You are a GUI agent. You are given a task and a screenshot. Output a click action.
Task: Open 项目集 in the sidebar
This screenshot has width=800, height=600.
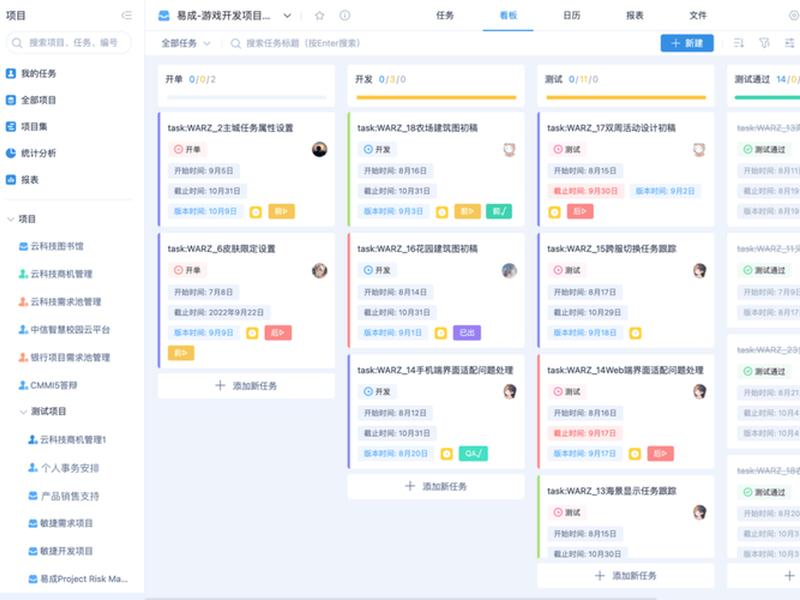point(27,127)
